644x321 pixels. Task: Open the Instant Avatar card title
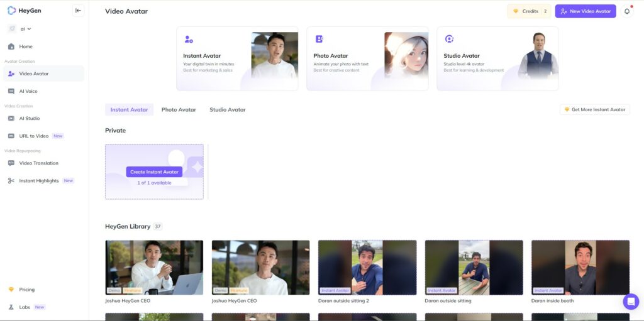(202, 56)
